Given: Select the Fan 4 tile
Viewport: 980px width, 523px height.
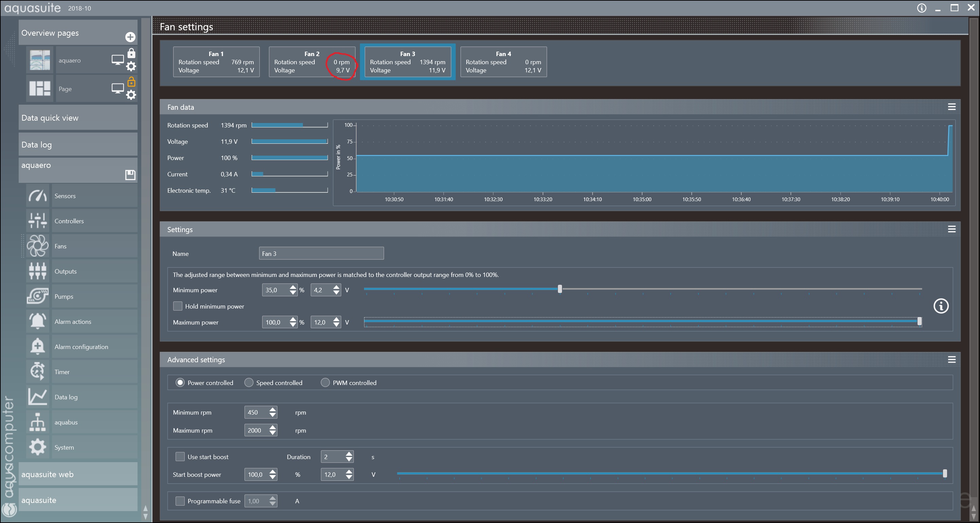Looking at the screenshot, I should [x=503, y=62].
